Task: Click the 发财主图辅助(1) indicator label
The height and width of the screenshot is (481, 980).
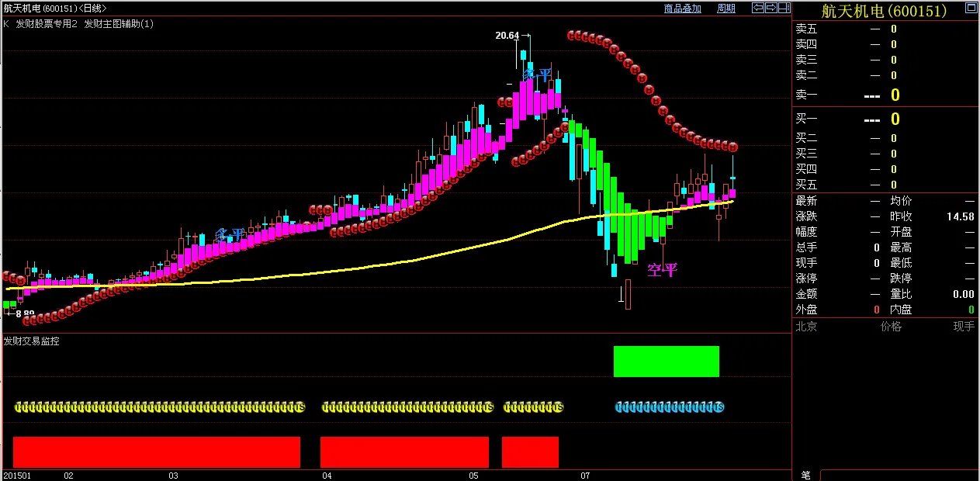Action: [119, 24]
